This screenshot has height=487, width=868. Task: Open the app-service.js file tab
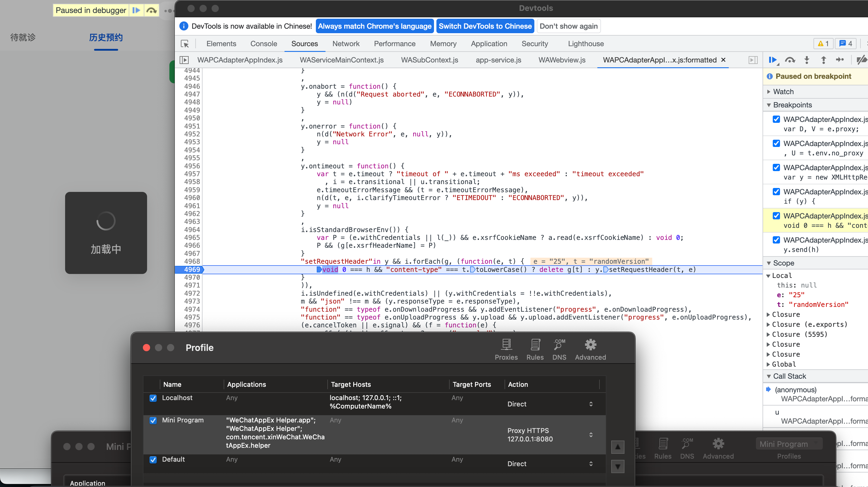(x=498, y=60)
